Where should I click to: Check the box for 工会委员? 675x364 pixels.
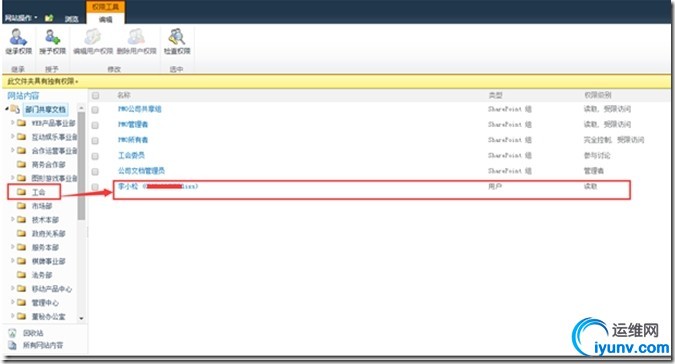click(x=95, y=156)
